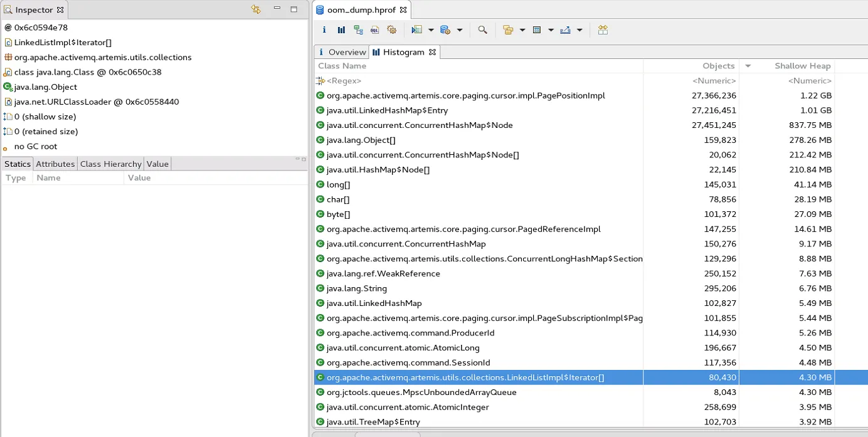
Task: Select the ConcurrentHashMap$Node row
Action: pos(591,125)
